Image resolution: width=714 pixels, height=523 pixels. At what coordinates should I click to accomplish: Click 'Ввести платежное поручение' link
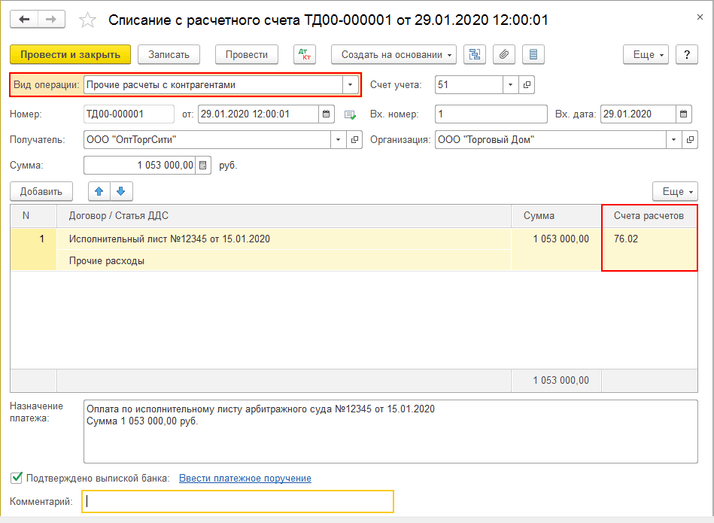[245, 478]
